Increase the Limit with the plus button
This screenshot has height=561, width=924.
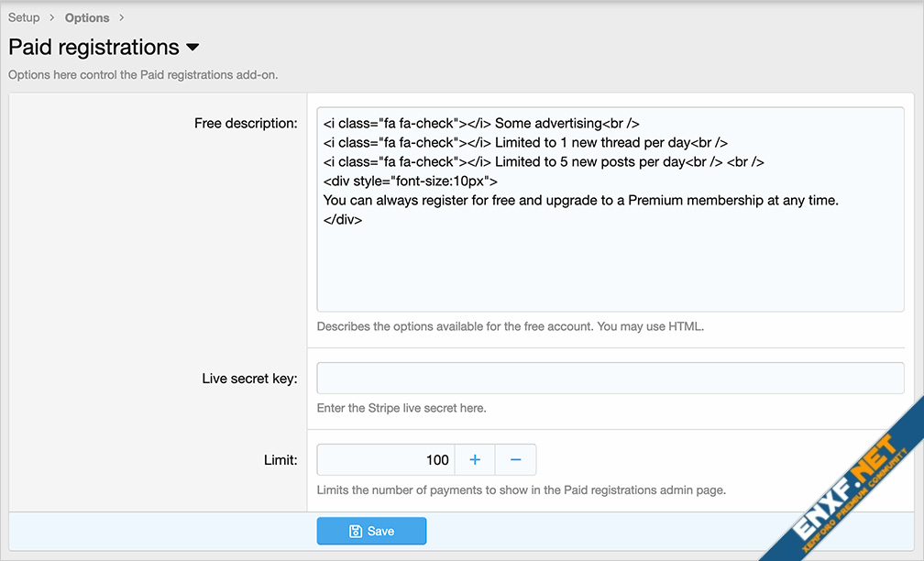(x=475, y=459)
